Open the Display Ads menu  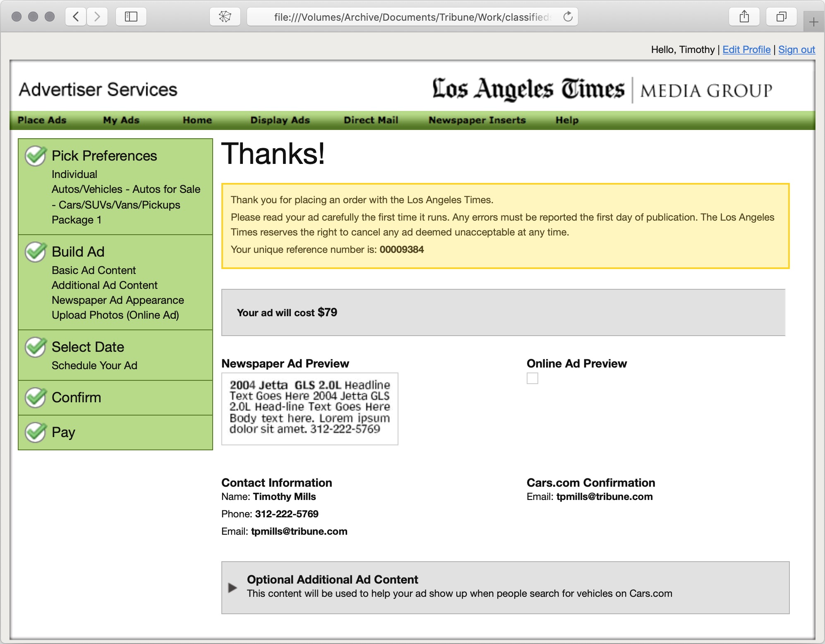pyautogui.click(x=280, y=120)
